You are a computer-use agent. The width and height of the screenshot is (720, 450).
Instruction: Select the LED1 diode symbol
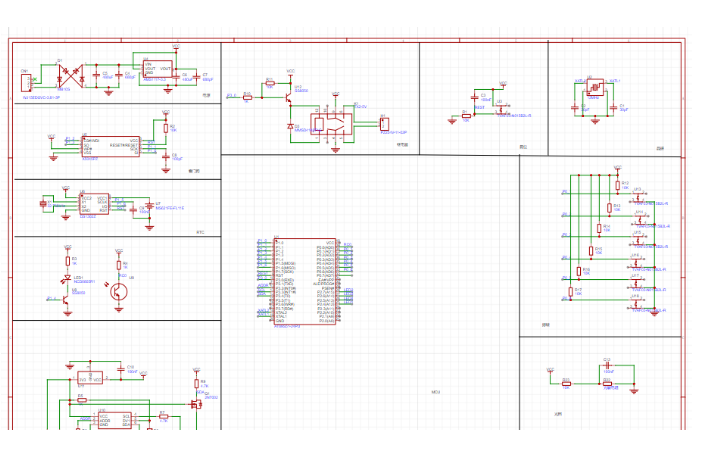(68, 279)
